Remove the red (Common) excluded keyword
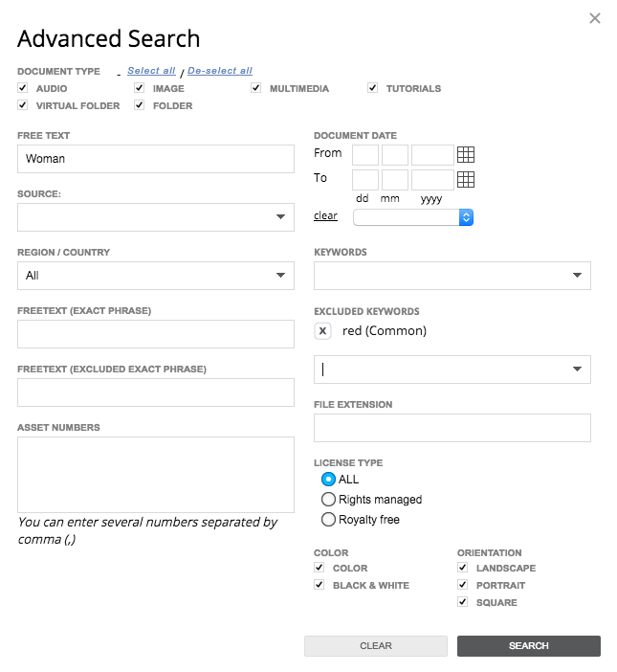The width and height of the screenshot is (617, 672). pos(323,331)
